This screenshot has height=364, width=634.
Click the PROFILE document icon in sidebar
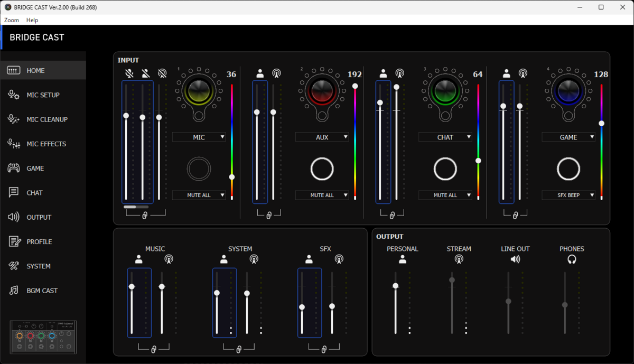pos(14,241)
